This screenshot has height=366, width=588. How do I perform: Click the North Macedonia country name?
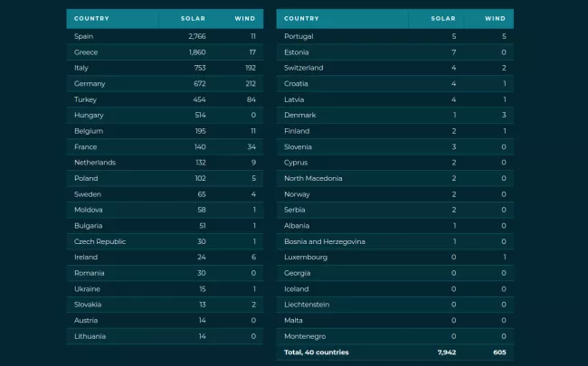(313, 178)
